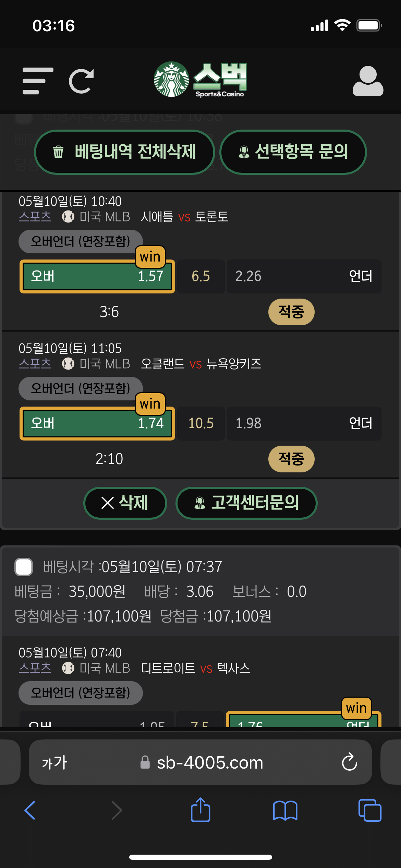
Task: Open 스포츠 link for 디트로이트 vs 텍사스
Action: [x=35, y=668]
